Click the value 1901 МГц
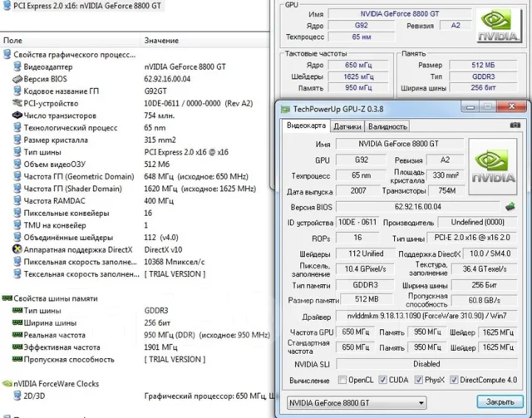Viewport: 532px width, 418px height. [160, 347]
